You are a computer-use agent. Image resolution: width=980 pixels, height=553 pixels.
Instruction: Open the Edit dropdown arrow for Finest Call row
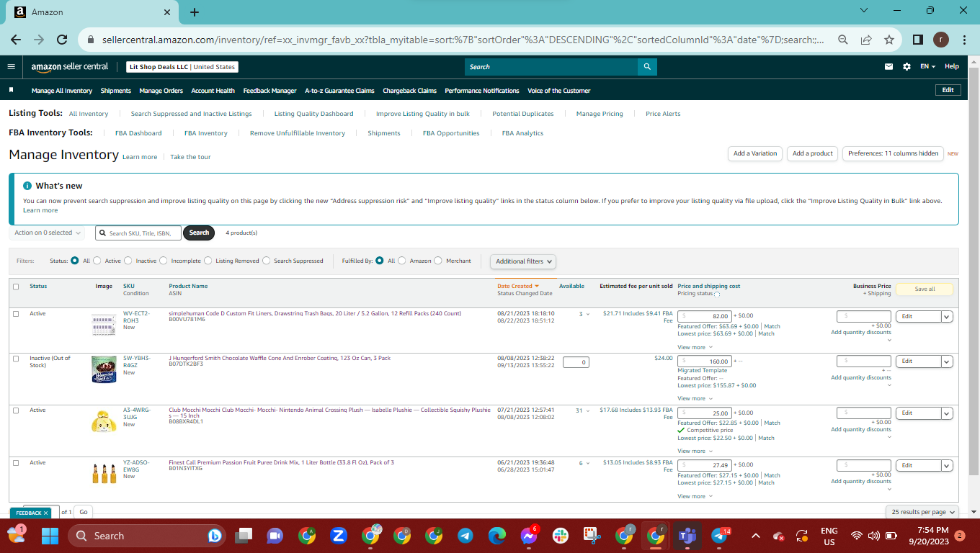947,465
